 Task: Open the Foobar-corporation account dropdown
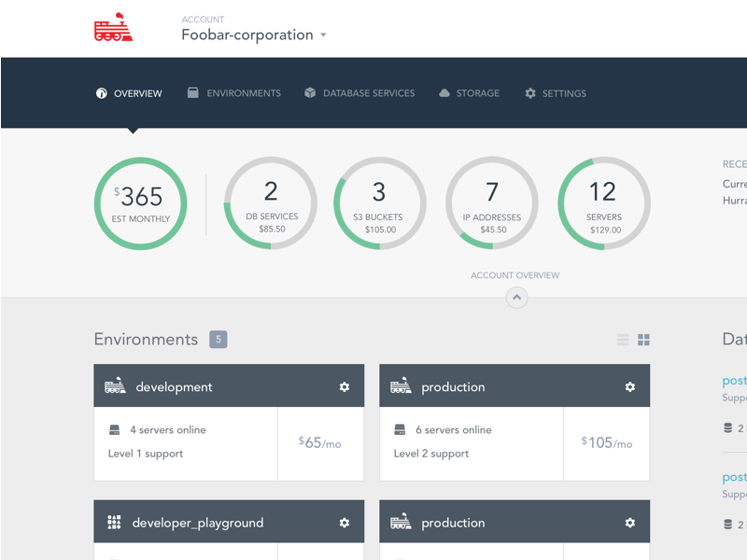coord(253,35)
